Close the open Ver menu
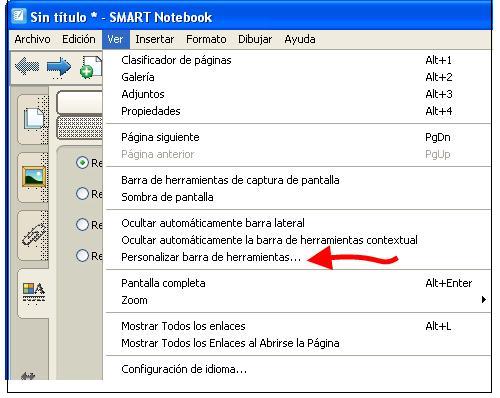 (115, 39)
